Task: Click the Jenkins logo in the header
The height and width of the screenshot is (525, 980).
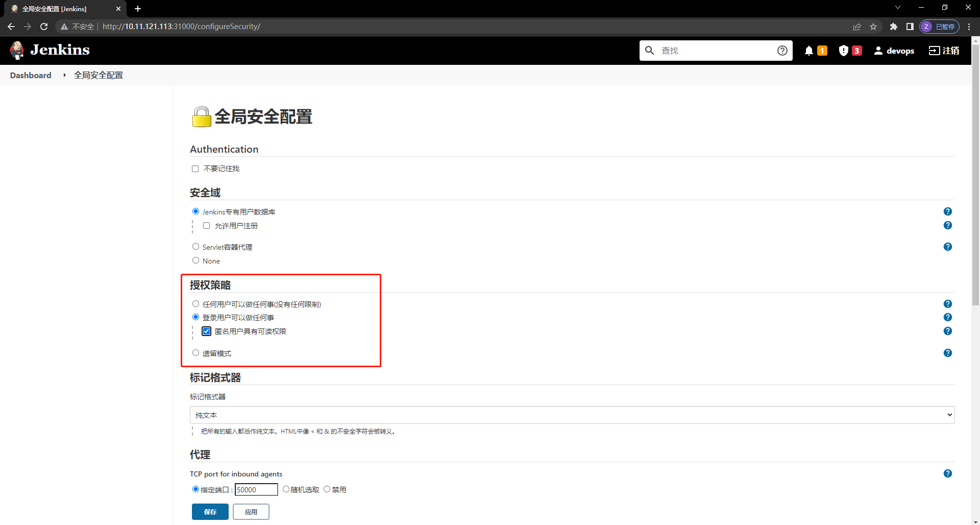Action: tap(50, 50)
